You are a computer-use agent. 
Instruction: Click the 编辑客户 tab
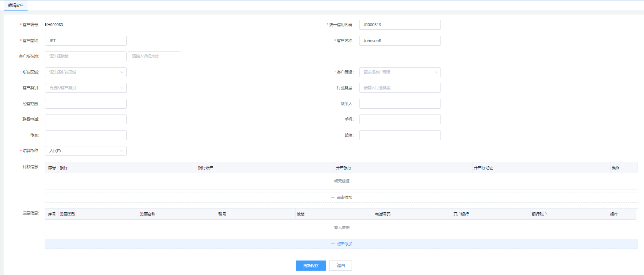click(16, 5)
